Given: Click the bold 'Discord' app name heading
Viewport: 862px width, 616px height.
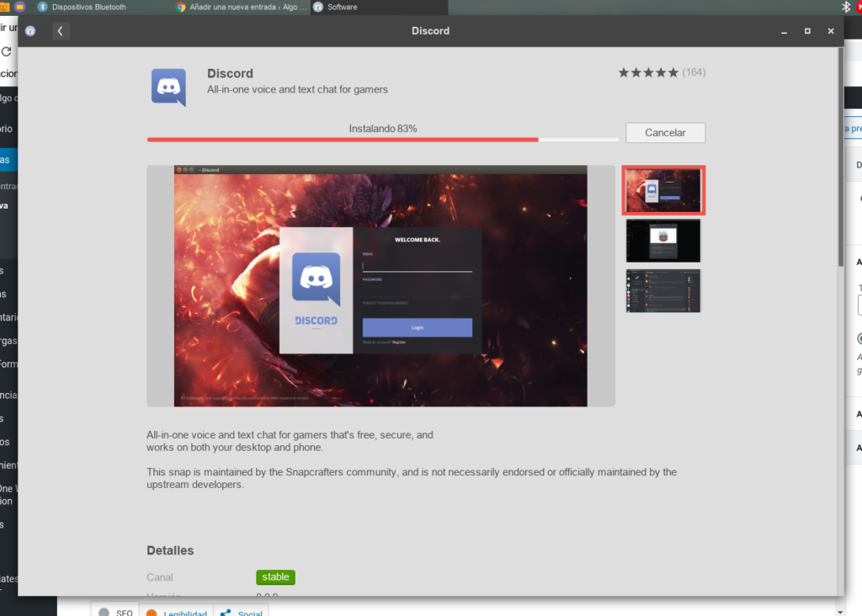Looking at the screenshot, I should pyautogui.click(x=231, y=74).
